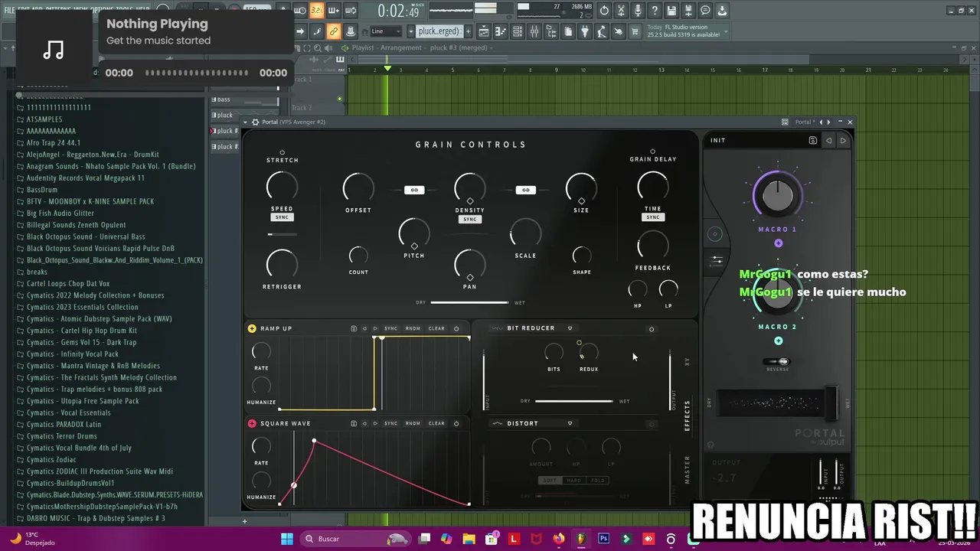
Task: Click the Windows Start button
Action: [287, 539]
